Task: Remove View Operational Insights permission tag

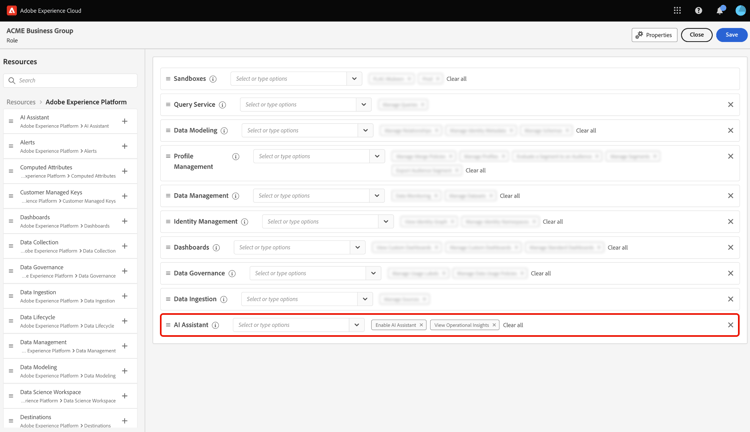Action: click(x=494, y=325)
